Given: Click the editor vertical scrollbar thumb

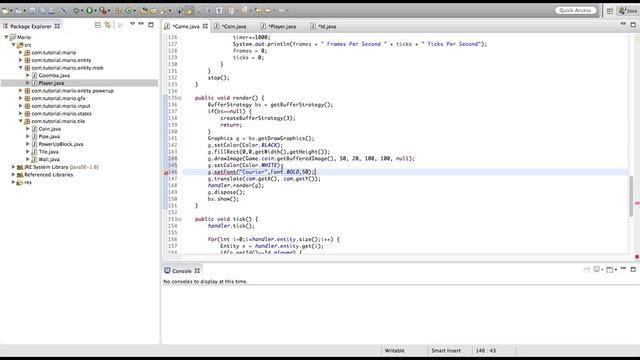Looking at the screenshot, I should click(631, 196).
